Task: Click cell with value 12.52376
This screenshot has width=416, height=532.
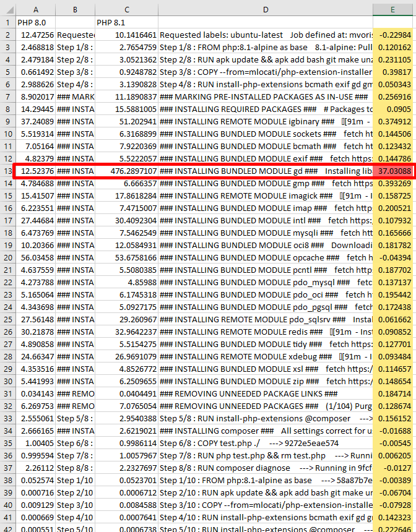Action: coord(36,171)
